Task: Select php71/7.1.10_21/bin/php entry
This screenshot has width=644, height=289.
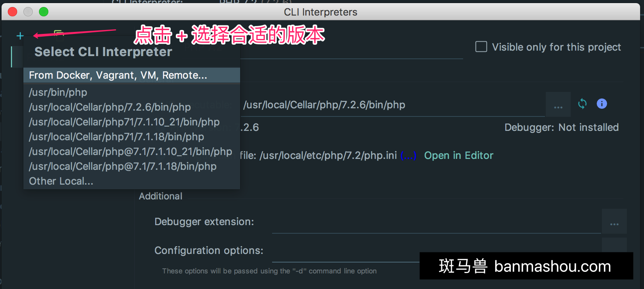Action: click(132, 122)
